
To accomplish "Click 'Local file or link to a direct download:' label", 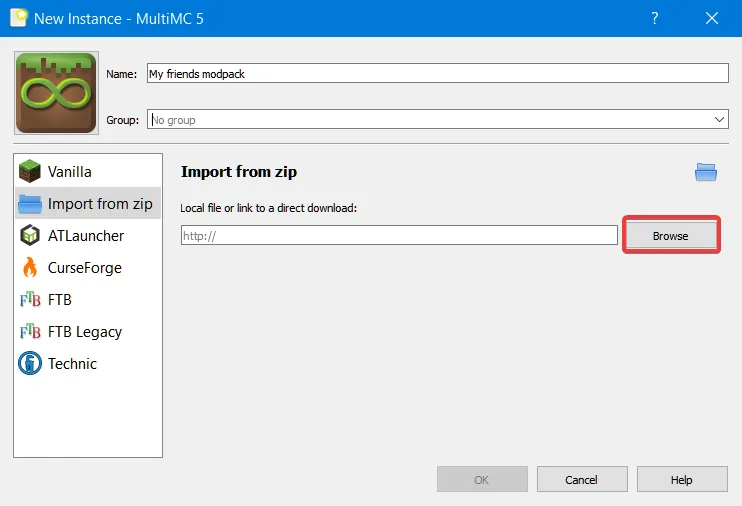I will 268,208.
